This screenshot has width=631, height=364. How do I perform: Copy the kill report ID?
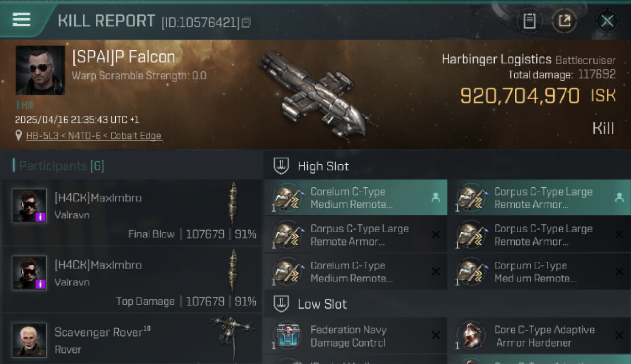[x=247, y=22]
